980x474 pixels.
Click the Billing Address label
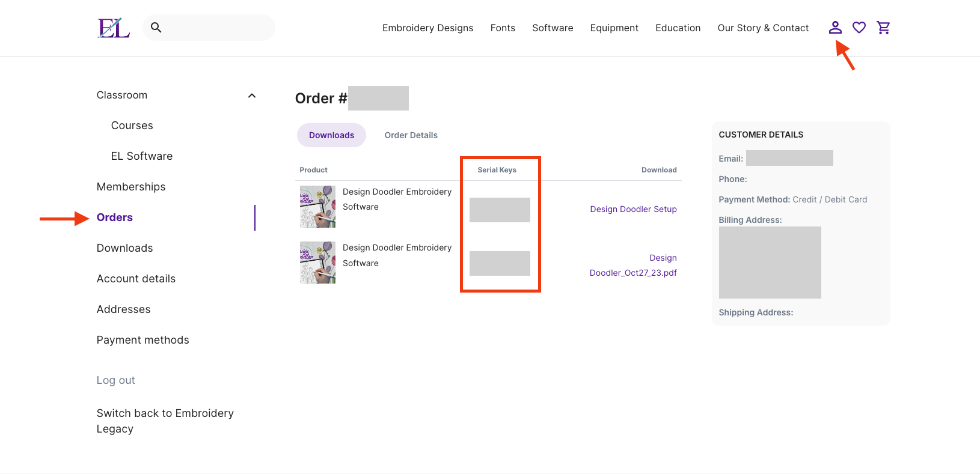click(750, 220)
